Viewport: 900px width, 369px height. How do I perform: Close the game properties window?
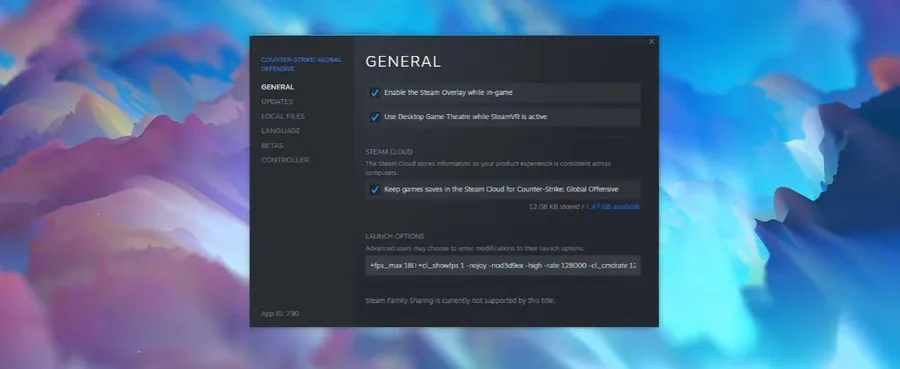coord(651,42)
